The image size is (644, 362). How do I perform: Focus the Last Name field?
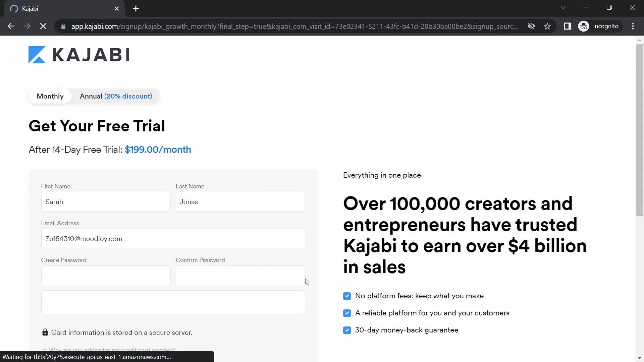[240, 202]
